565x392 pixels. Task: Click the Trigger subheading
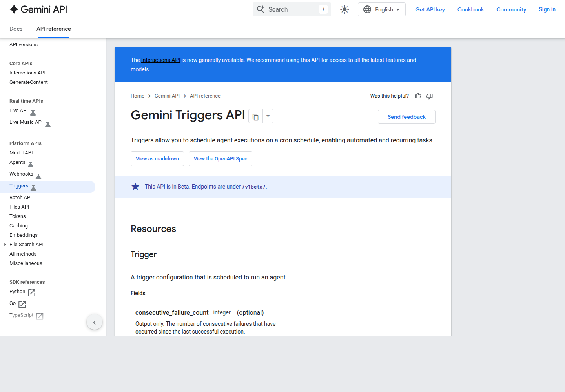tap(144, 255)
